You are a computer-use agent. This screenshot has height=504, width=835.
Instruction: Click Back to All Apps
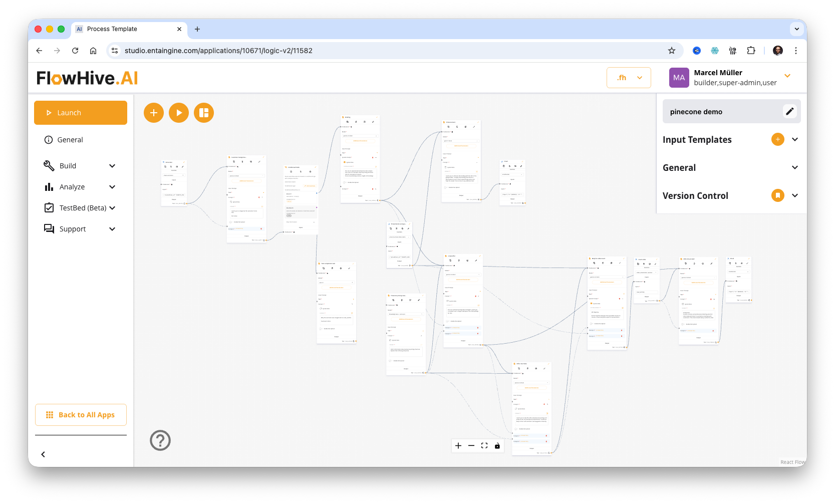point(81,414)
